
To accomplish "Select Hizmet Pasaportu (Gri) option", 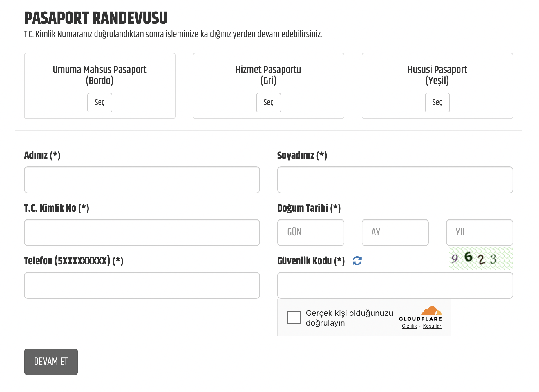I will [x=268, y=102].
